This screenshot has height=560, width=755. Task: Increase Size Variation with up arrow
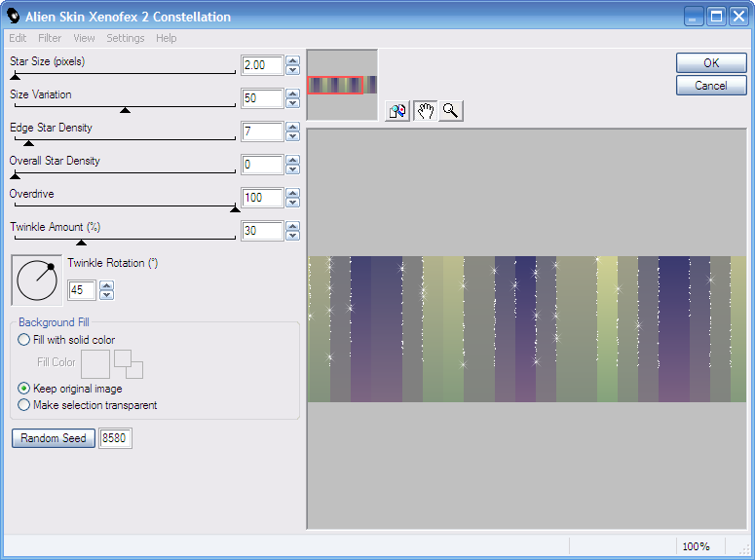293,93
